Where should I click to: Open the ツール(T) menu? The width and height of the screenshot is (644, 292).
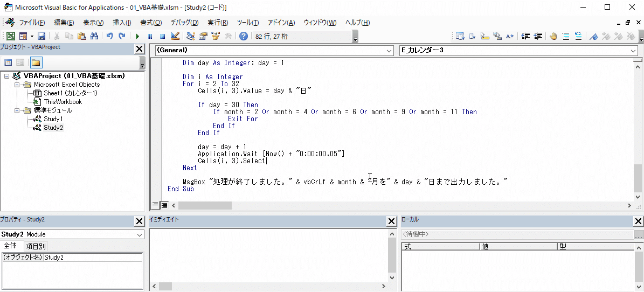(x=248, y=23)
